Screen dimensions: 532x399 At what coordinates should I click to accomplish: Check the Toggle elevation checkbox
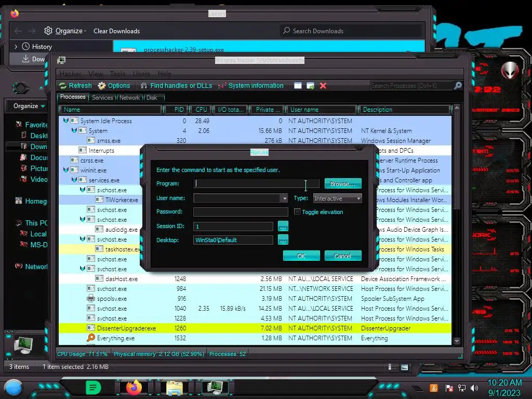pos(297,212)
